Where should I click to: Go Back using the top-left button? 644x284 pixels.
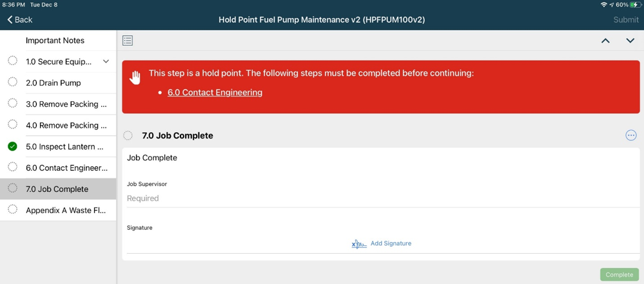(20, 20)
